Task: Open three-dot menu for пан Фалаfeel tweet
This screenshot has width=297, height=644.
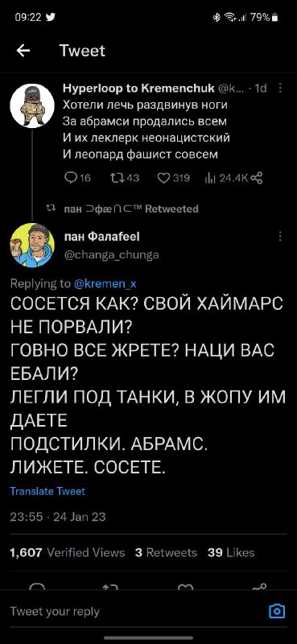Action: (281, 237)
